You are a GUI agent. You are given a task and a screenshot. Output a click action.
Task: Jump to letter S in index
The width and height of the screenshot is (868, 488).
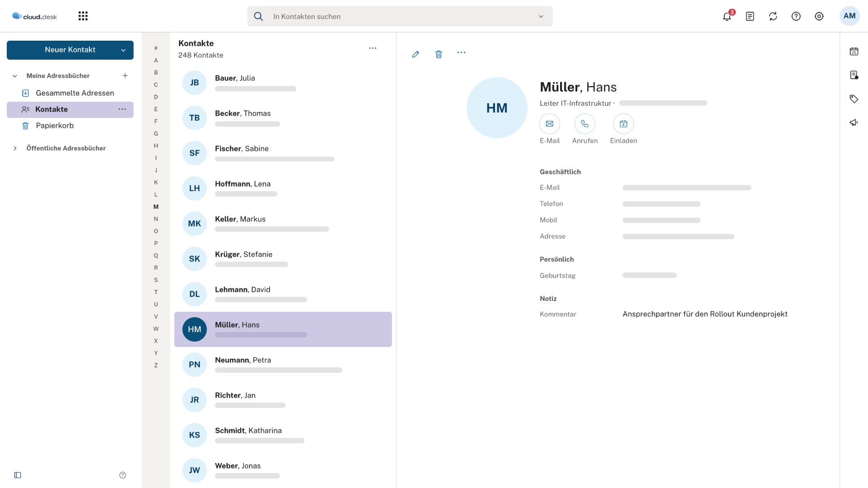point(156,280)
